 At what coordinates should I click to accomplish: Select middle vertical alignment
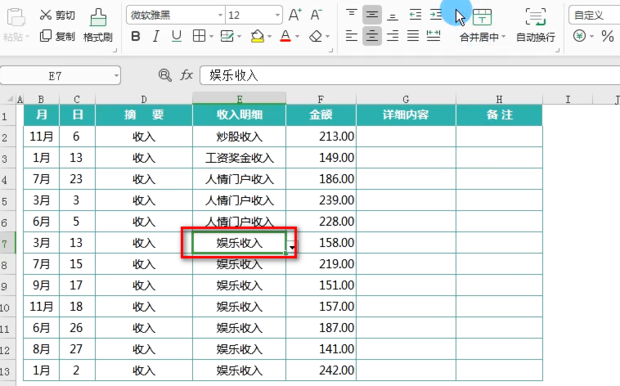[x=372, y=15]
